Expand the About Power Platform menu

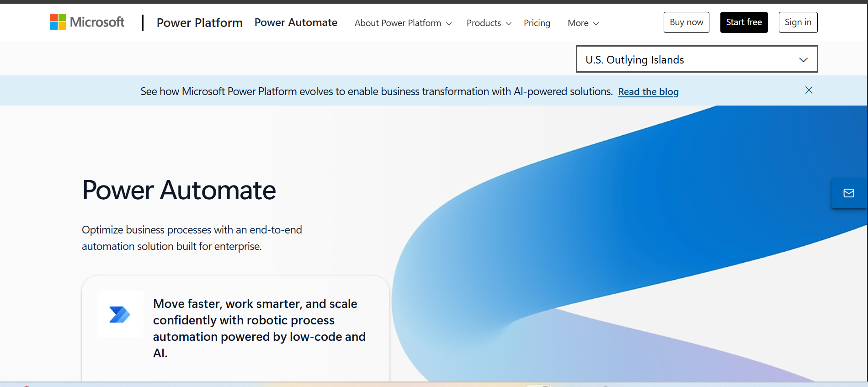(403, 23)
